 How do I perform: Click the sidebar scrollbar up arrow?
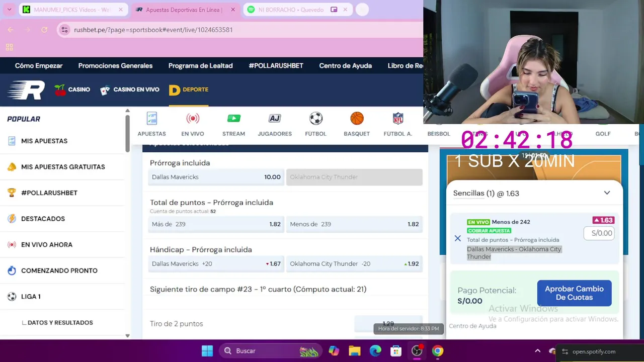click(127, 111)
